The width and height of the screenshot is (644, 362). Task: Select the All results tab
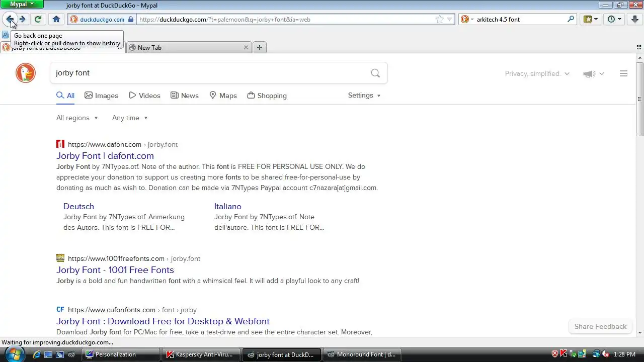coord(65,96)
